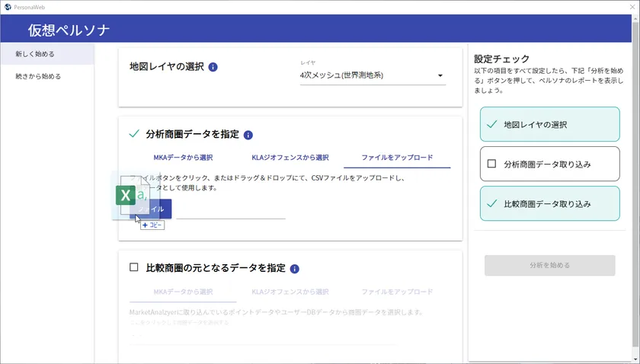Click checkmark in 地図レイヤの選択 checklist card
The width and height of the screenshot is (640, 364).
491,124
